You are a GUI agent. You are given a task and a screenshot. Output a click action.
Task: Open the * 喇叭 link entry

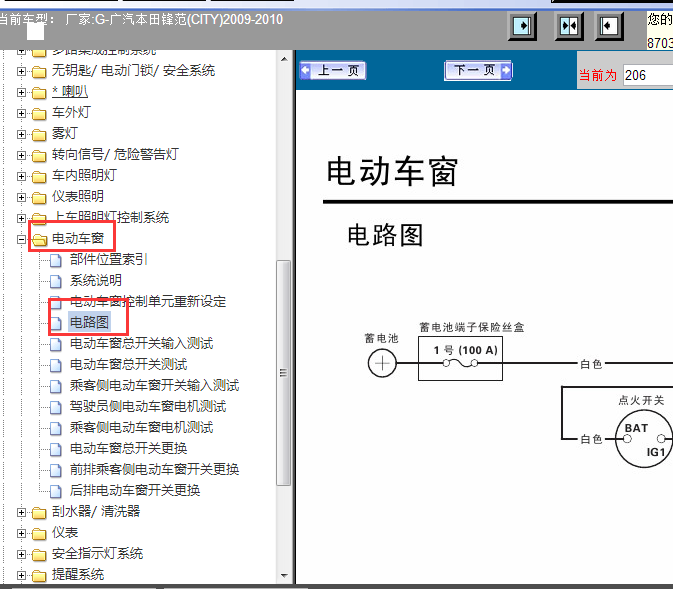70,91
